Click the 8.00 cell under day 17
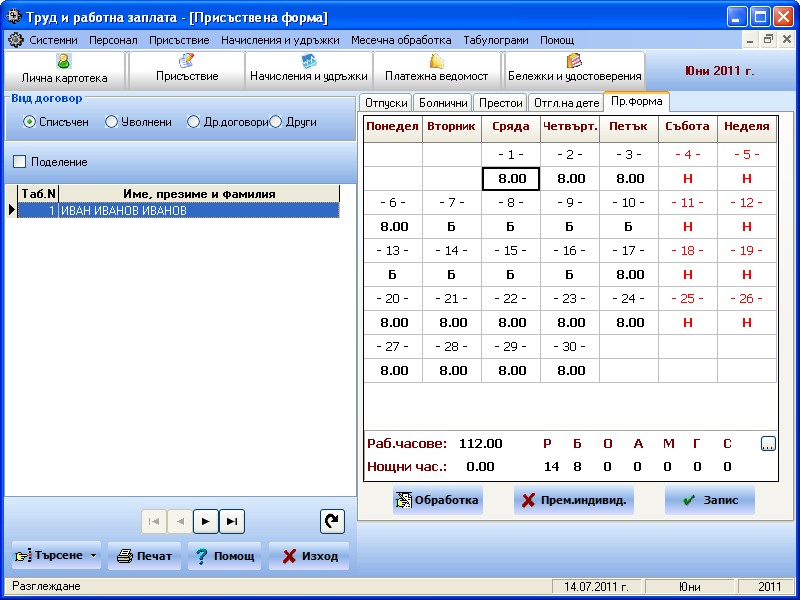Image resolution: width=800 pixels, height=600 pixels. [629, 274]
